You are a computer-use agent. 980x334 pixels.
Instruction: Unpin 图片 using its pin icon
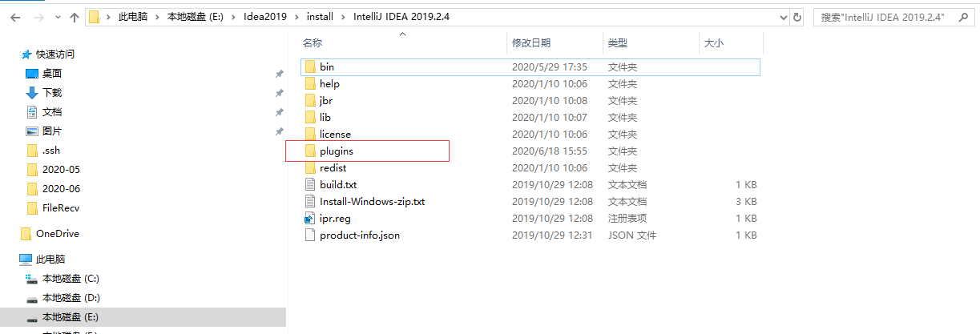click(x=279, y=131)
